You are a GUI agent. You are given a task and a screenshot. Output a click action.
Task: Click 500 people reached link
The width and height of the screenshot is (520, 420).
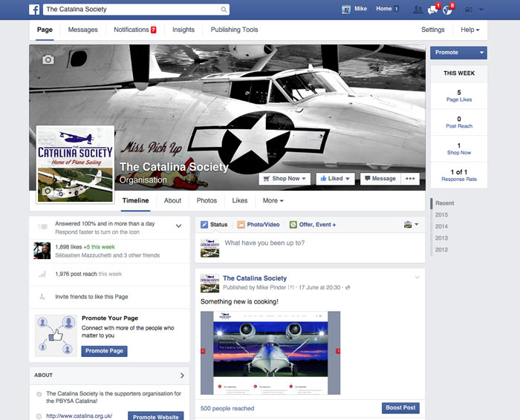point(227,409)
